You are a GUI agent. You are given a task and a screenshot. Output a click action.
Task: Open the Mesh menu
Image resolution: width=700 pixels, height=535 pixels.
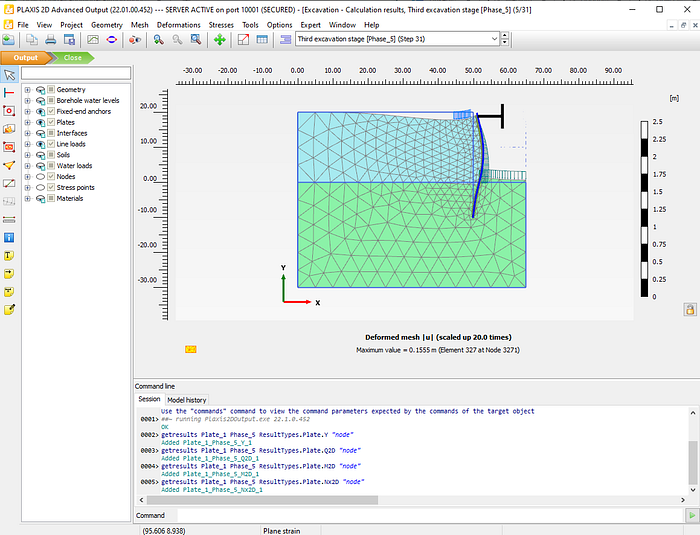coord(139,25)
